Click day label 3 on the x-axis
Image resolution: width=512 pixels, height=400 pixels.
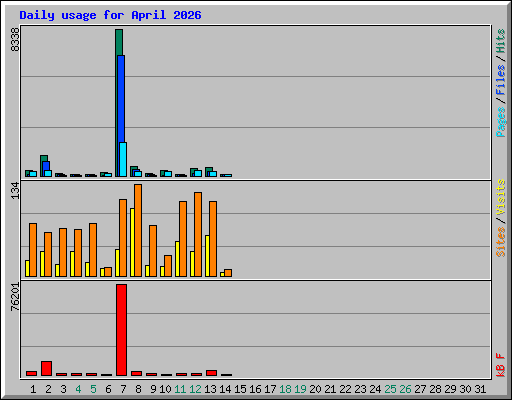point(63,389)
